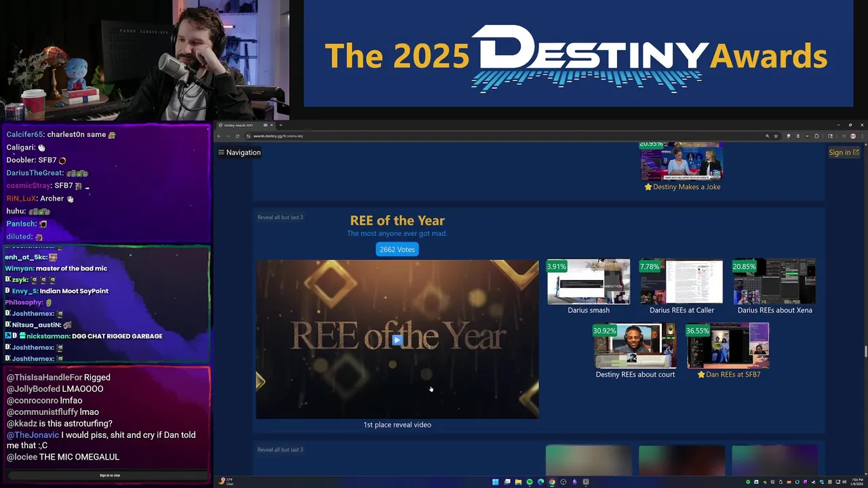Click the REE of the Year heading
Screen dimensions: 868x488
tap(397, 220)
